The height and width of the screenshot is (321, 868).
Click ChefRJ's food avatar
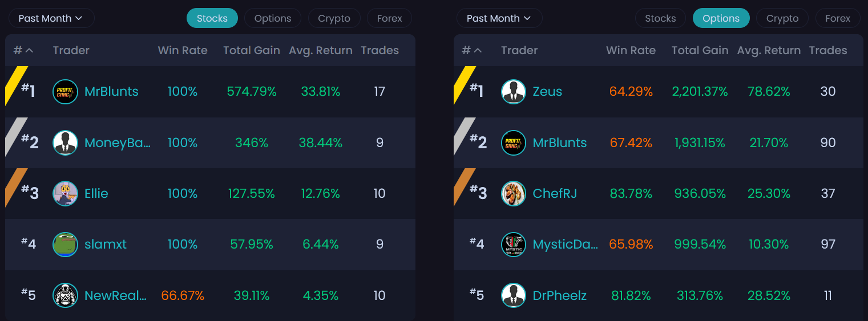pyautogui.click(x=513, y=194)
